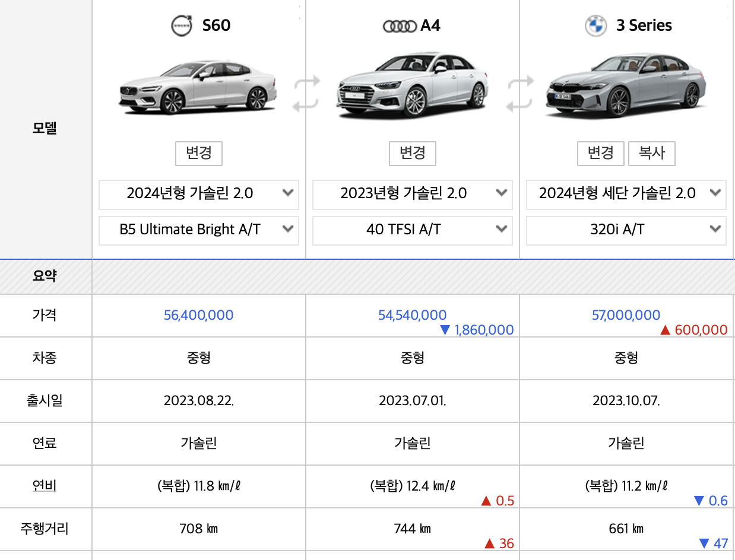The height and width of the screenshot is (560, 735).
Task: Open the B5 Ultimate Bright A/T trim dropdown
Action: (198, 230)
